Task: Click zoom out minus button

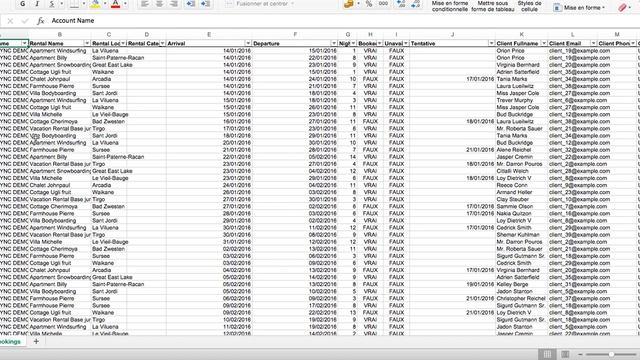Action: [x=580, y=354]
